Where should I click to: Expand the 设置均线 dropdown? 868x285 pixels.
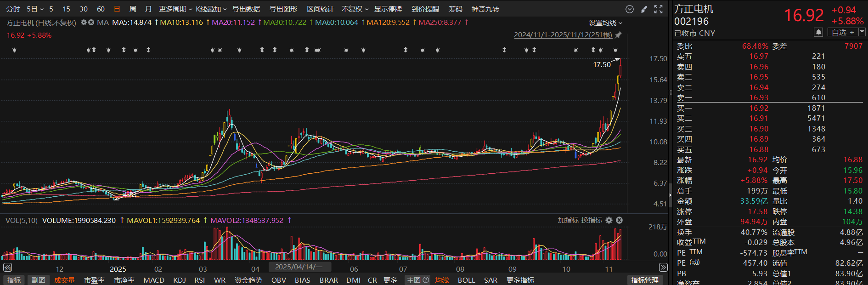point(605,23)
